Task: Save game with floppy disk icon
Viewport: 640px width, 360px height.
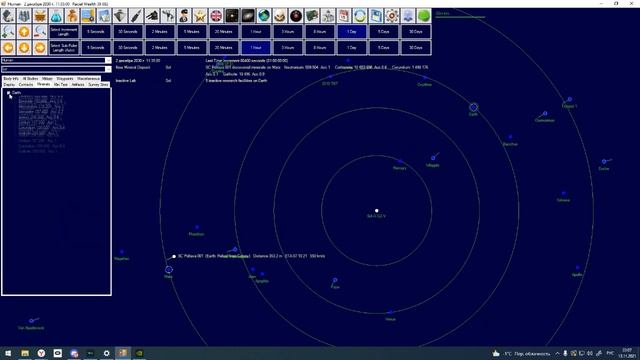Action: point(376,16)
